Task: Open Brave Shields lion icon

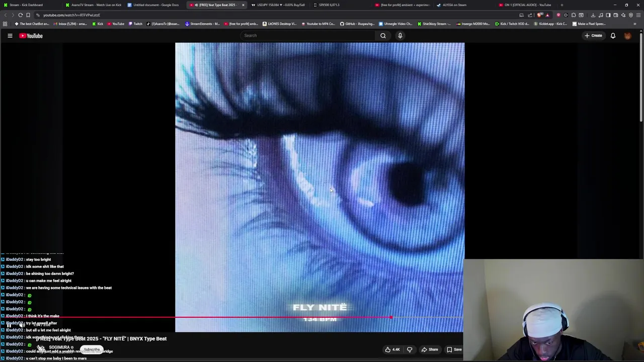Action: [x=540, y=15]
